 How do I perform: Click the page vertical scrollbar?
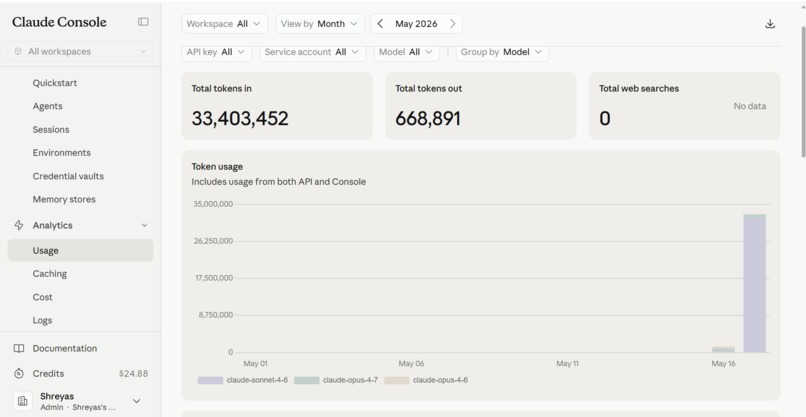pos(802,92)
